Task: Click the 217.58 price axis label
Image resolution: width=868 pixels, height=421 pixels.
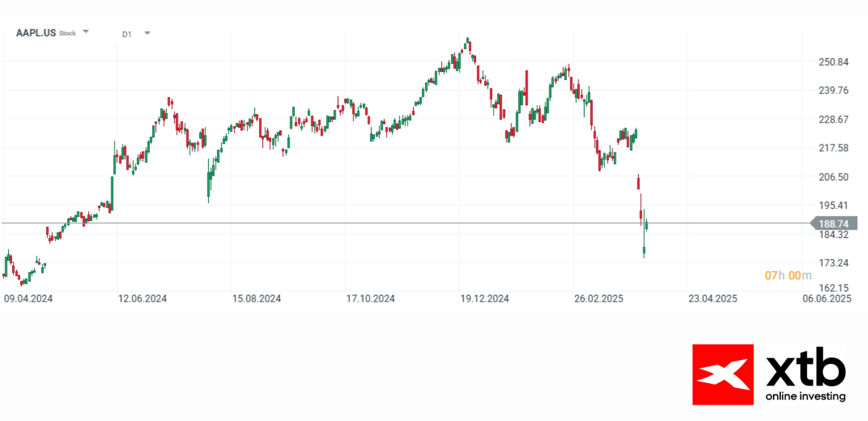Action: pos(834,148)
